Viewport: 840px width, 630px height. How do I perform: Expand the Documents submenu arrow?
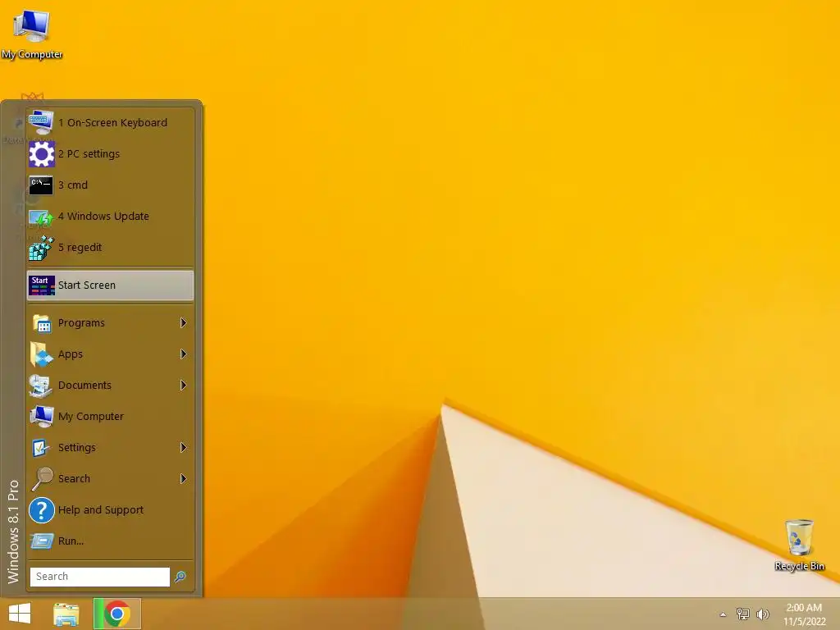(x=183, y=386)
